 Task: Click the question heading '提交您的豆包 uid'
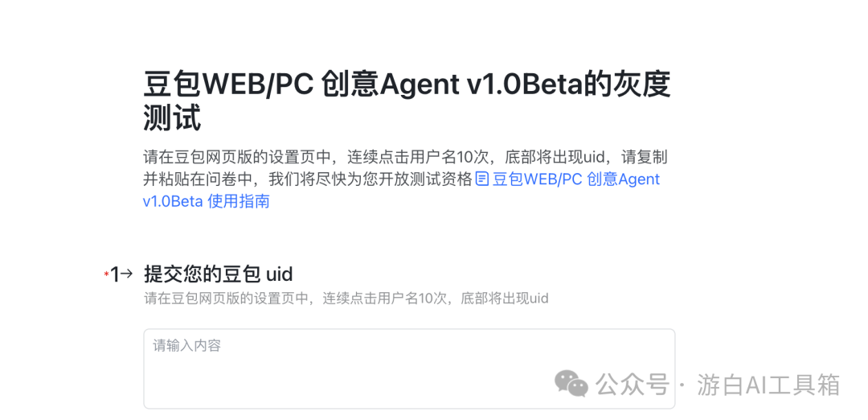[x=218, y=274]
